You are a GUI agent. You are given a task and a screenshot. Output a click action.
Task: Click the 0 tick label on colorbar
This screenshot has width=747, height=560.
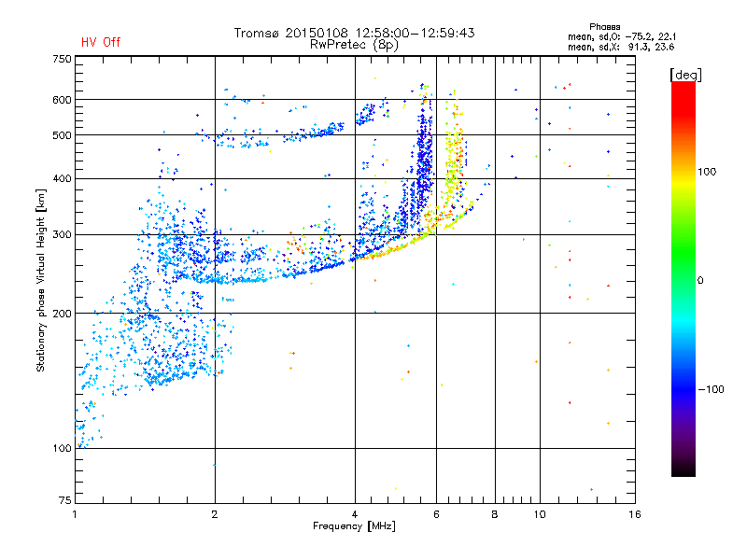pyautogui.click(x=700, y=280)
